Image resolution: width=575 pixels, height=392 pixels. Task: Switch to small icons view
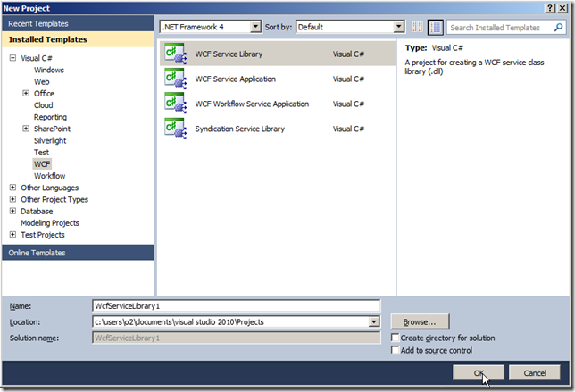tap(417, 27)
